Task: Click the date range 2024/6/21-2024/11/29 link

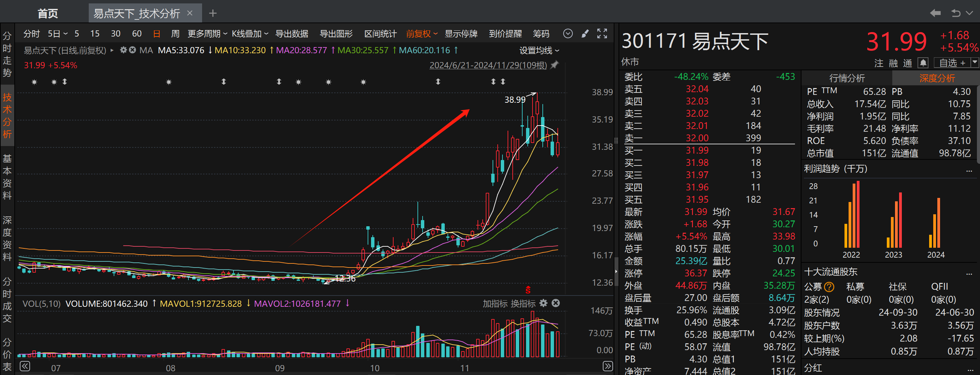Action: click(488, 66)
